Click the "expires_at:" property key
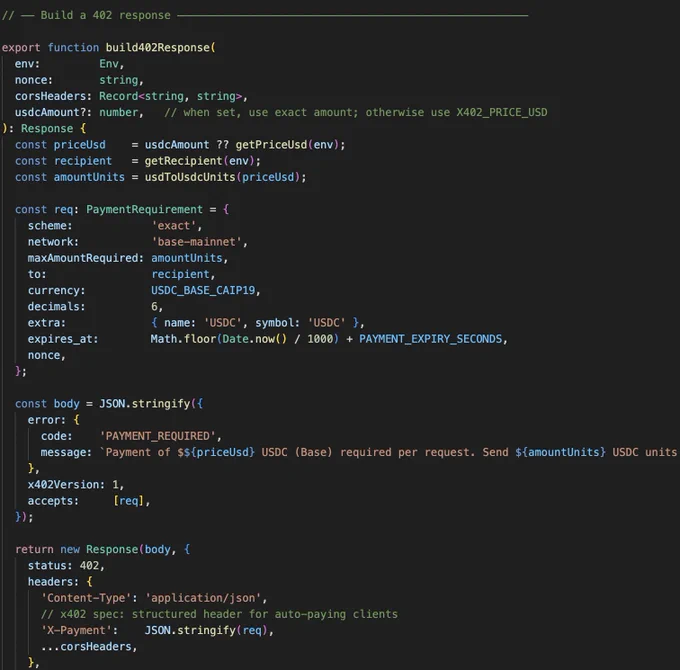680x670 pixels. (x=63, y=339)
